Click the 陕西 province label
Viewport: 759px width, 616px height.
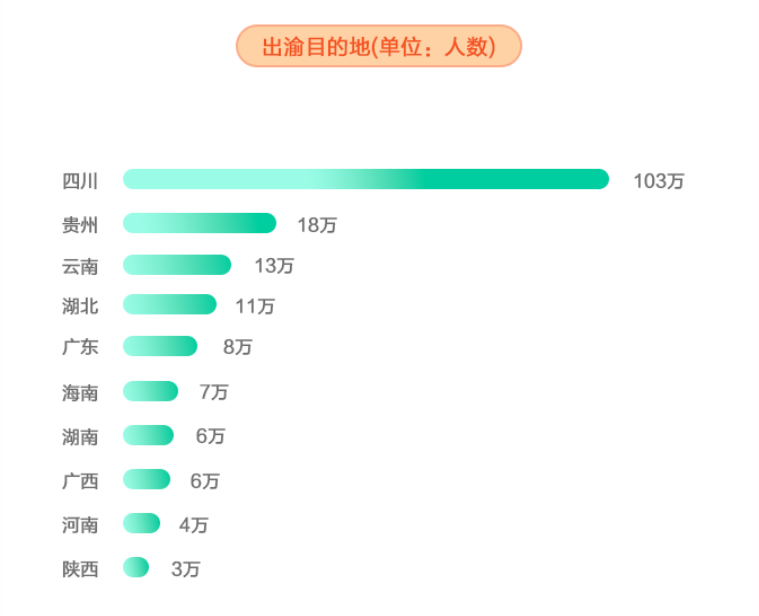click(80, 569)
